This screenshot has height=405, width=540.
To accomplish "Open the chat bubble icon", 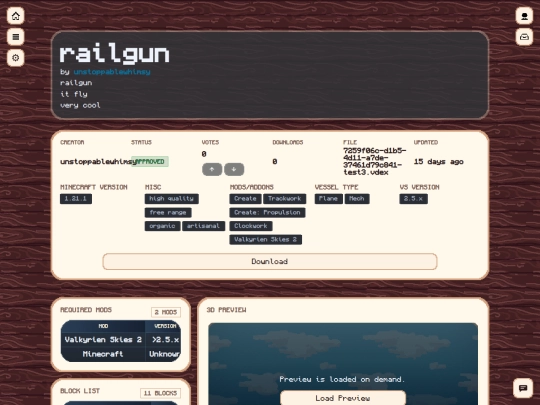I will point(523,388).
